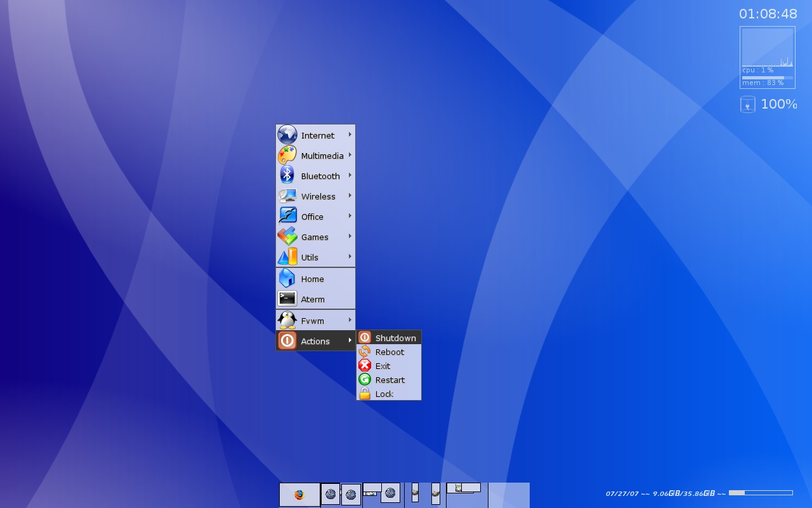Screen dimensions: 812x508
Task: Expand the Office submenu arrow
Action: click(350, 216)
